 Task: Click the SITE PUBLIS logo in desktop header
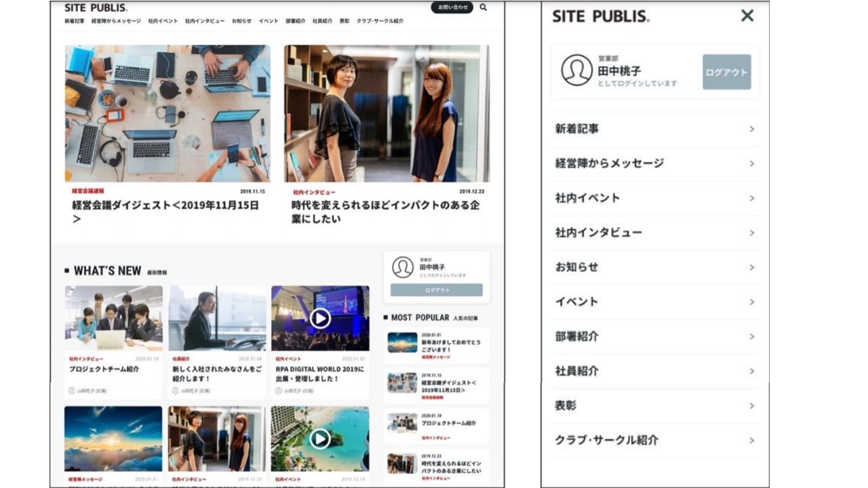tap(96, 8)
